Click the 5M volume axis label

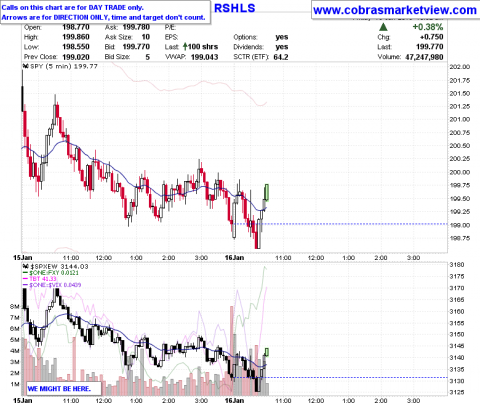pos(15,340)
